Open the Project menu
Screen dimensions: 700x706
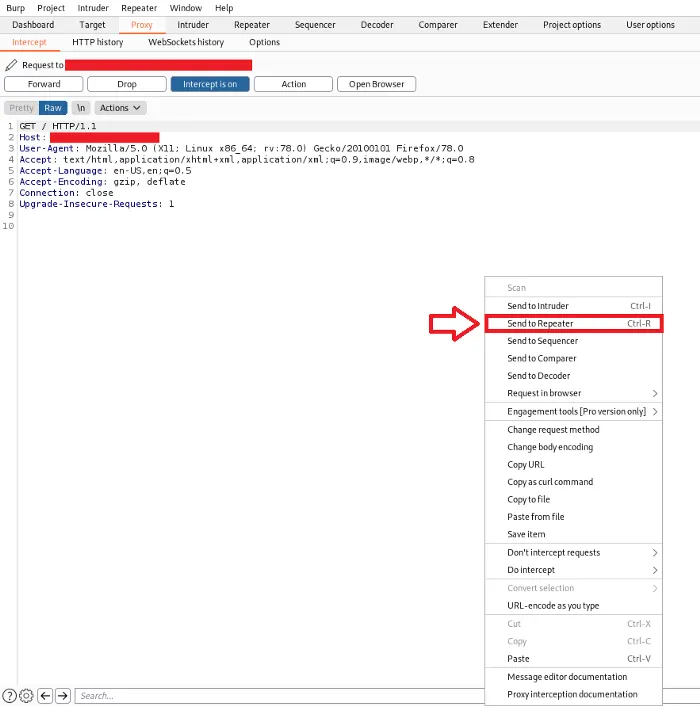point(51,8)
